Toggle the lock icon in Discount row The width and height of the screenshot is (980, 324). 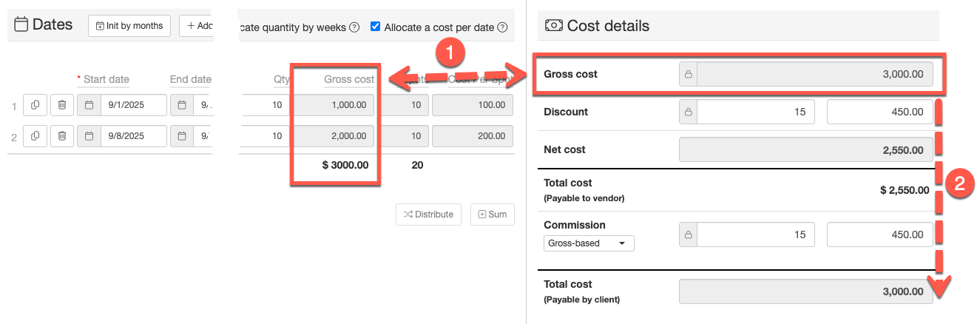[688, 112]
